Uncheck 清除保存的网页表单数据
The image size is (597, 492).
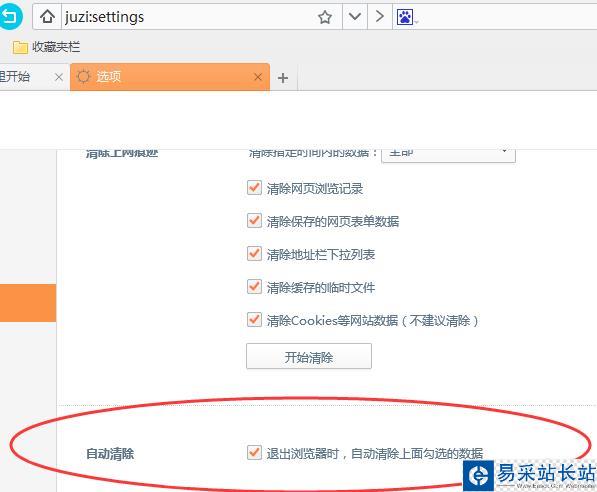coord(254,220)
